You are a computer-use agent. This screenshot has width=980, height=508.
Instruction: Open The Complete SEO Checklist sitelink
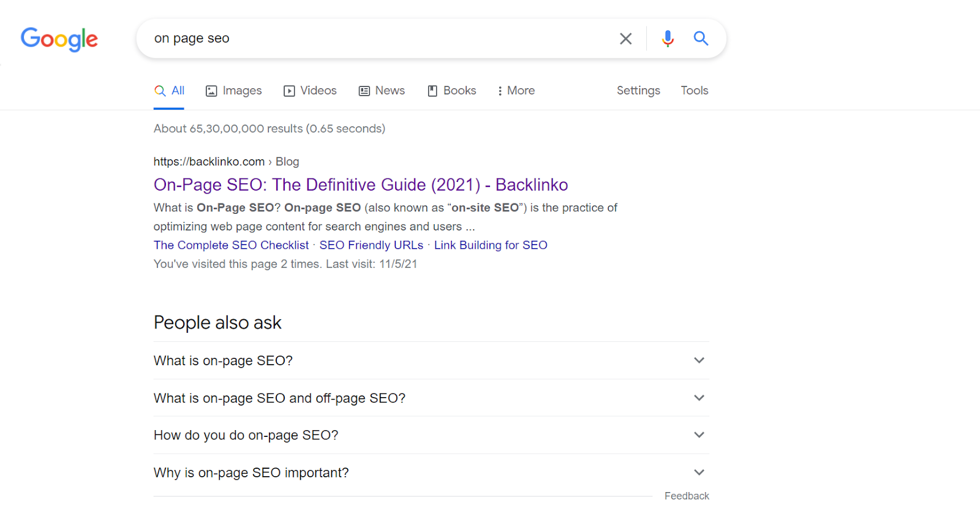tap(231, 245)
